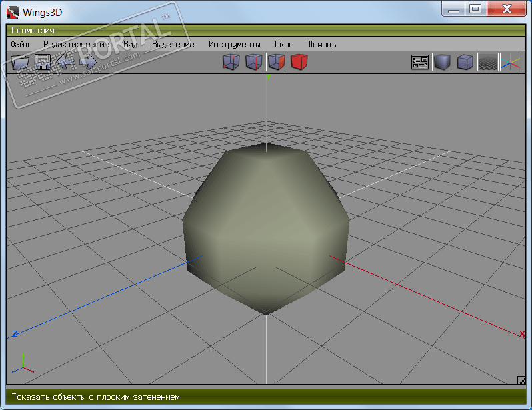
Task: Click the mini axis indicator in viewport corner
Action: click(x=23, y=364)
